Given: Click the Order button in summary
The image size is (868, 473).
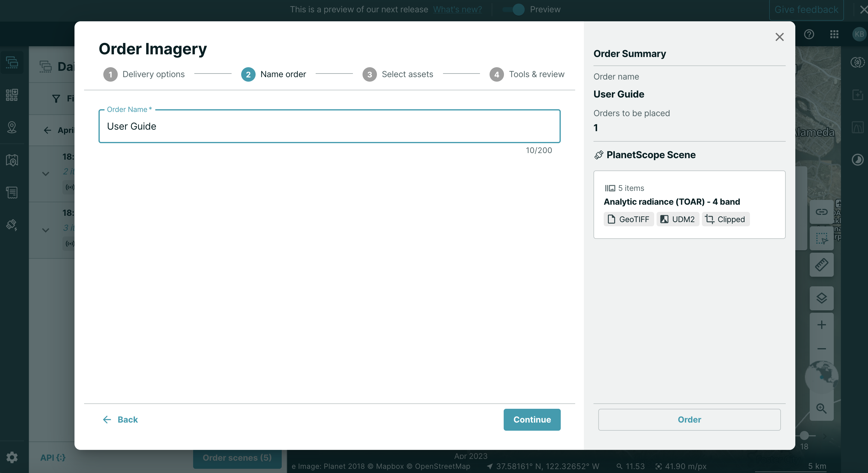Looking at the screenshot, I should coord(689,420).
